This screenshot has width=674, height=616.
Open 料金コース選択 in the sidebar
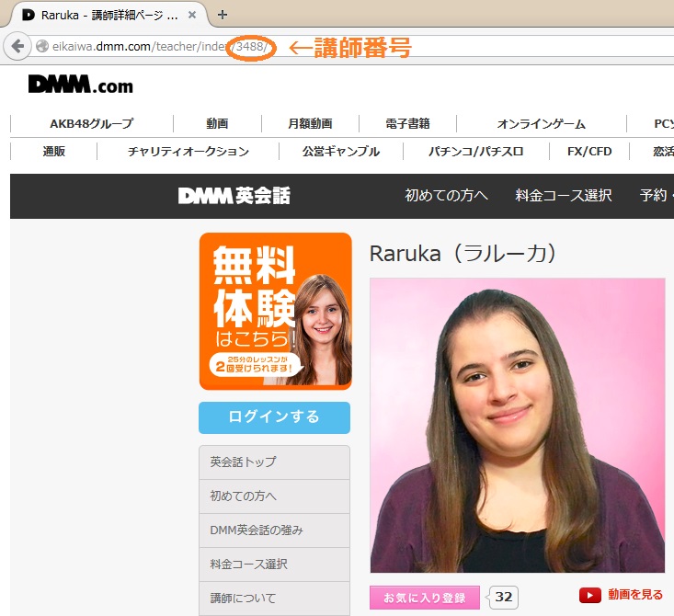coord(274,564)
